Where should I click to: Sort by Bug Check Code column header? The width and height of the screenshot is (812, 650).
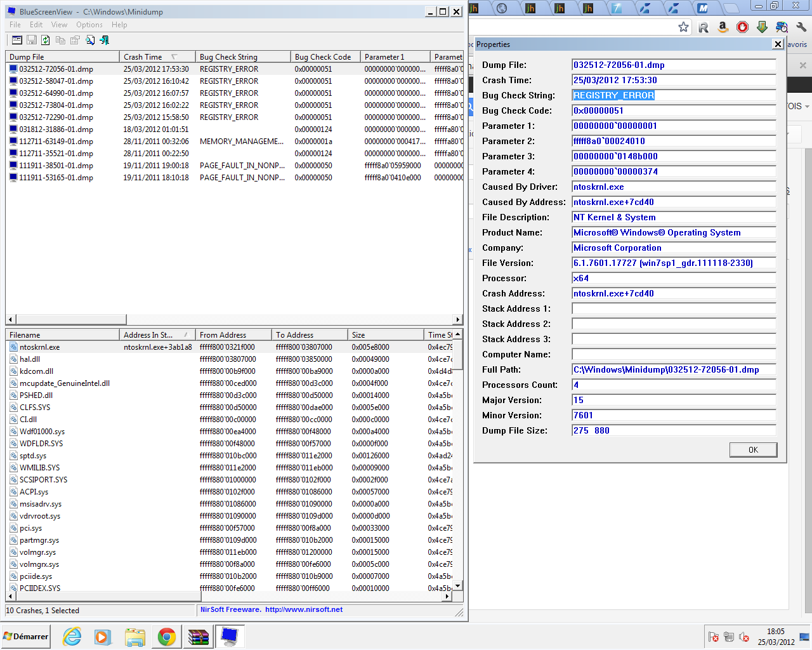point(325,56)
